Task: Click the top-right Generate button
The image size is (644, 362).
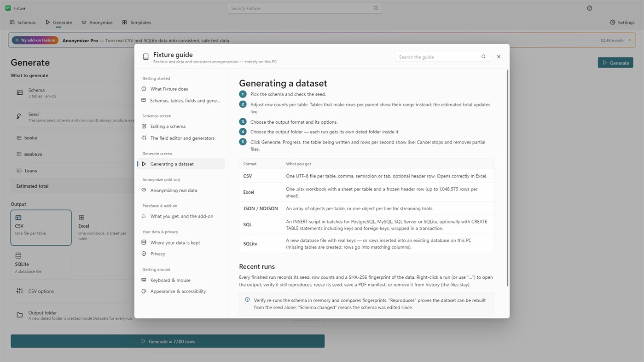Action: (615, 63)
